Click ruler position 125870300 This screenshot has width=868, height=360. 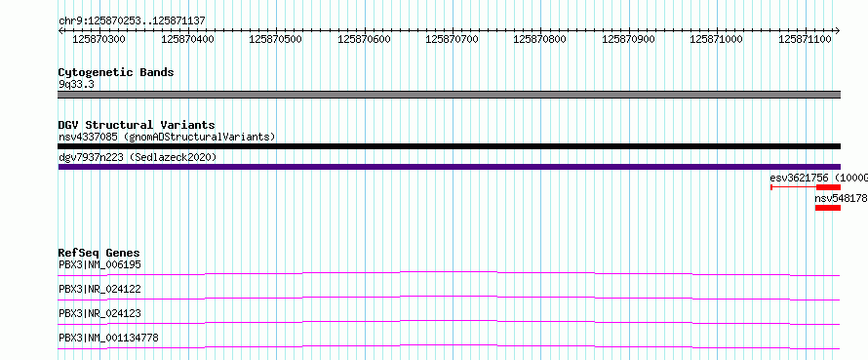[x=99, y=39]
